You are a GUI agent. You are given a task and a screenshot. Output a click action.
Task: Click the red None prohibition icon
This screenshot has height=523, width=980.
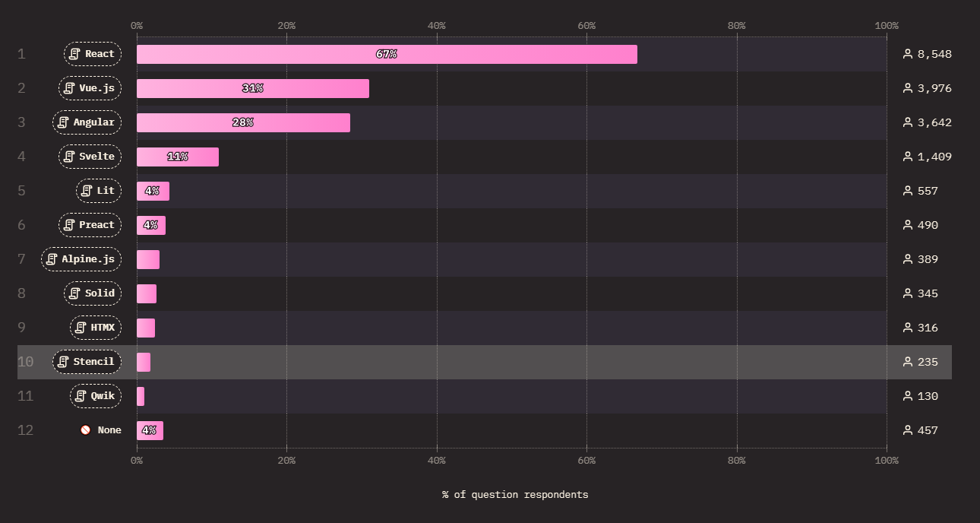[x=86, y=430]
